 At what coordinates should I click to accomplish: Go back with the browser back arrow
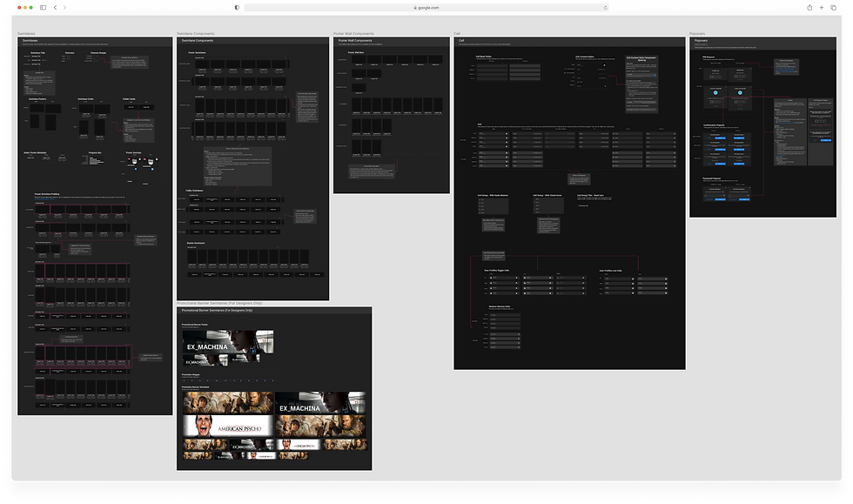tap(55, 8)
